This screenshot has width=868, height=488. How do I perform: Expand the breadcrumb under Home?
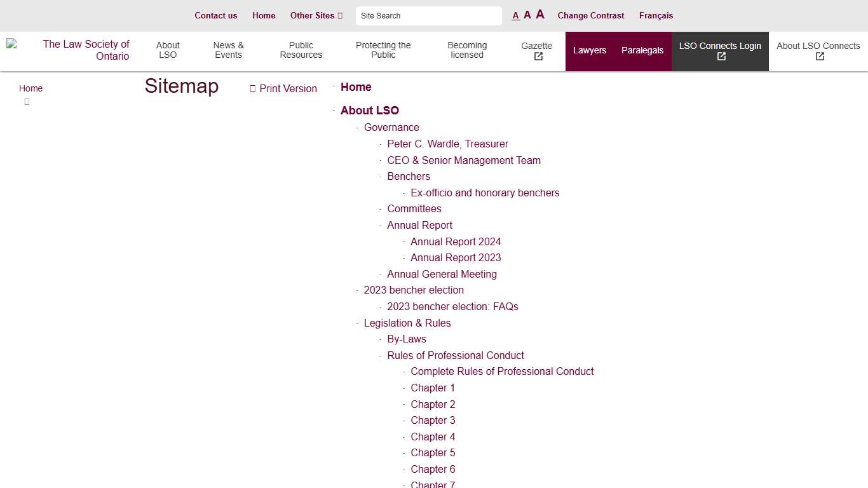pos(27,102)
